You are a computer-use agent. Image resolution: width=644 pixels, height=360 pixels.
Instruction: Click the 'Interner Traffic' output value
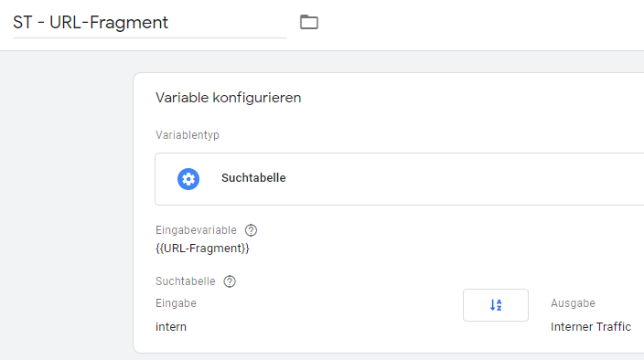click(x=591, y=327)
